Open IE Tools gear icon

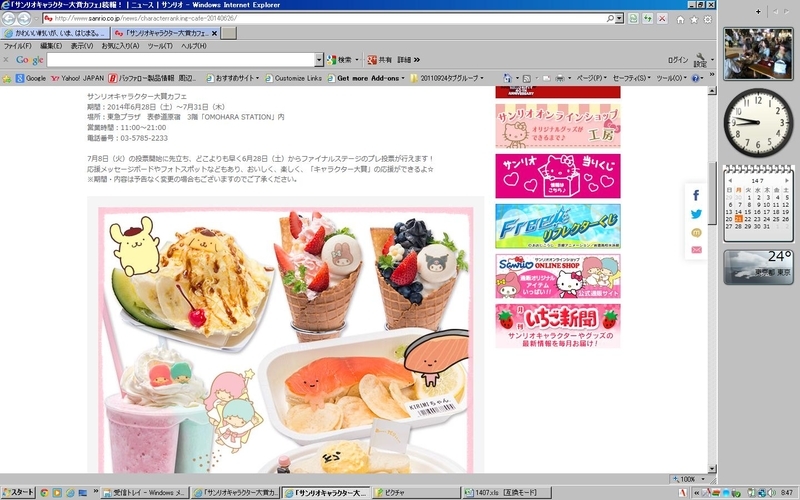708,19
